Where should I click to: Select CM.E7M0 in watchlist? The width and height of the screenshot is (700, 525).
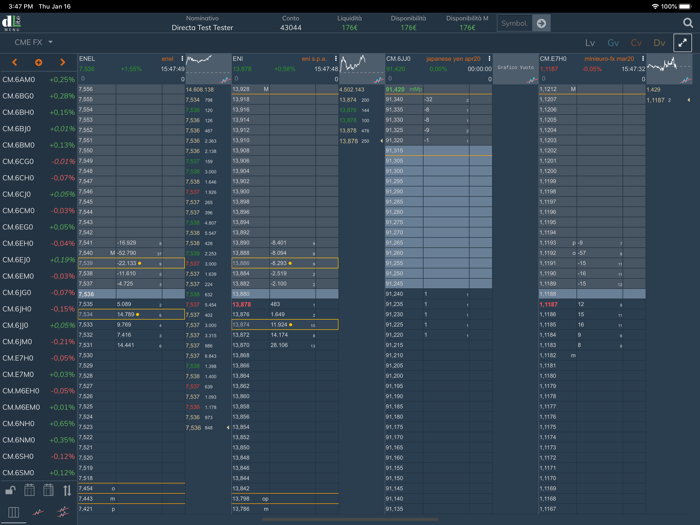[x=38, y=375]
